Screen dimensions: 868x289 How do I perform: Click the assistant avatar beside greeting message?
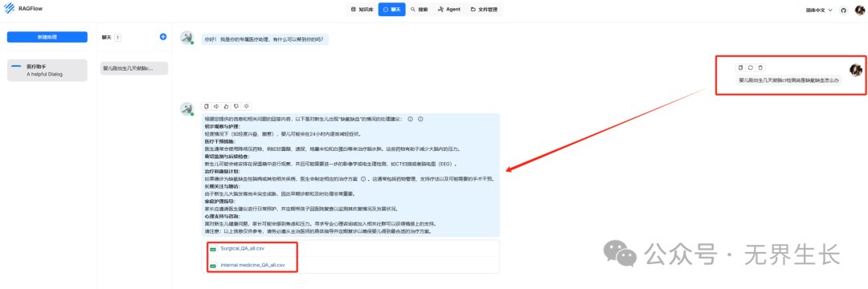click(x=187, y=38)
